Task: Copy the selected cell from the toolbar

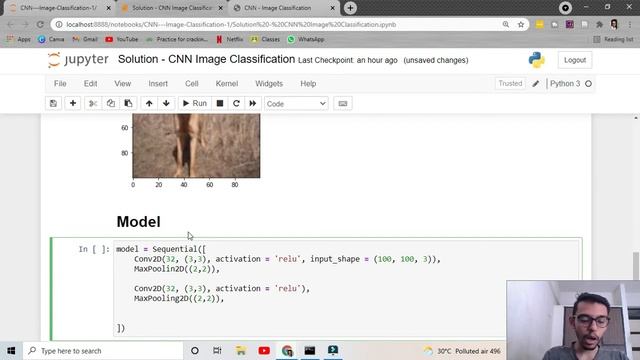Action: (111, 103)
